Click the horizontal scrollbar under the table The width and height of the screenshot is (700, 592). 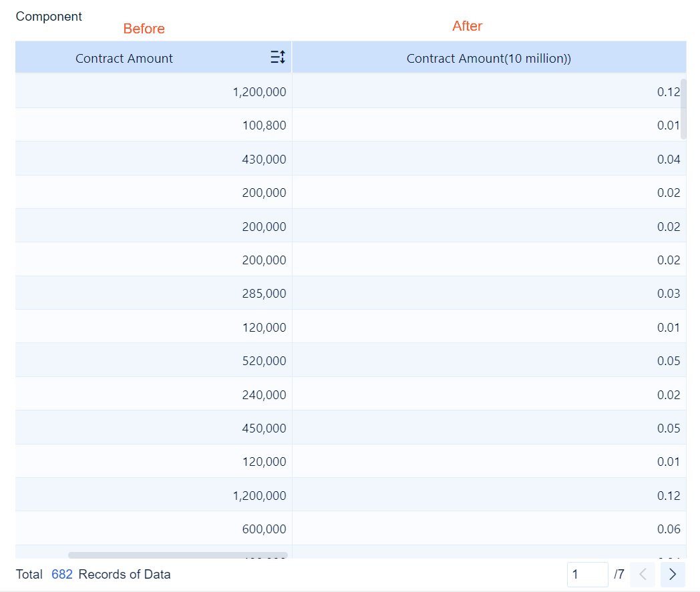coord(178,555)
